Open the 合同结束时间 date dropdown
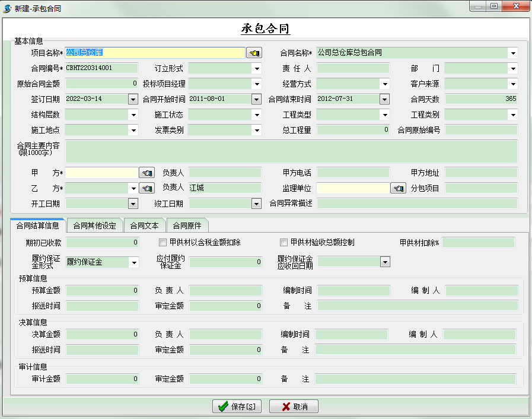532x419 pixels. (x=384, y=99)
